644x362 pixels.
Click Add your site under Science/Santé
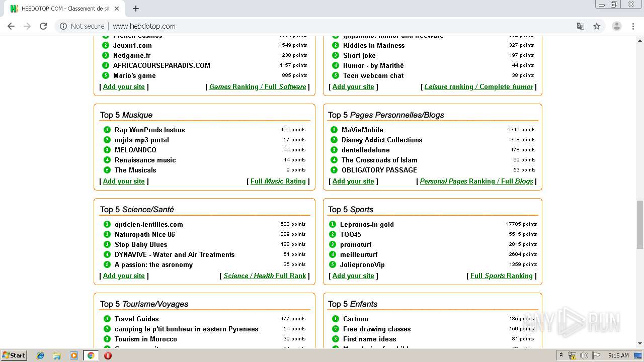click(x=124, y=276)
